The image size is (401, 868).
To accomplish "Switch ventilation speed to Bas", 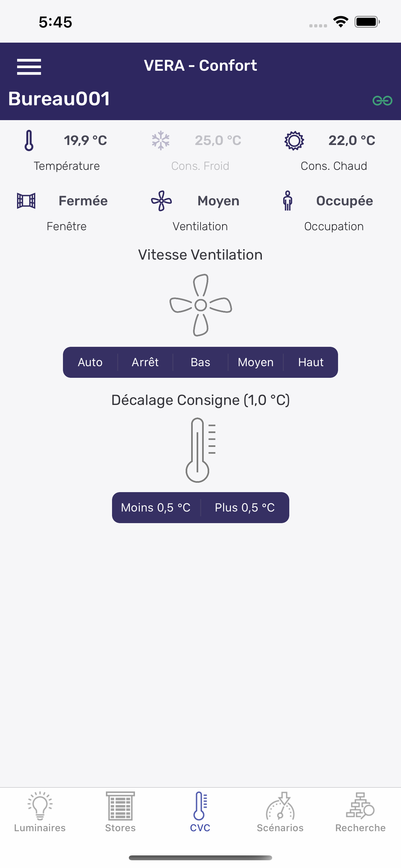I will pyautogui.click(x=200, y=362).
